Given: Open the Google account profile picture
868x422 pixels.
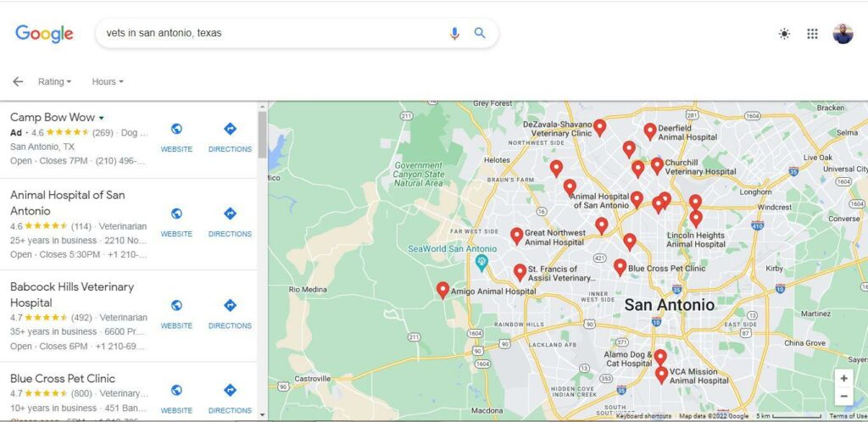Looking at the screenshot, I should tap(843, 34).
